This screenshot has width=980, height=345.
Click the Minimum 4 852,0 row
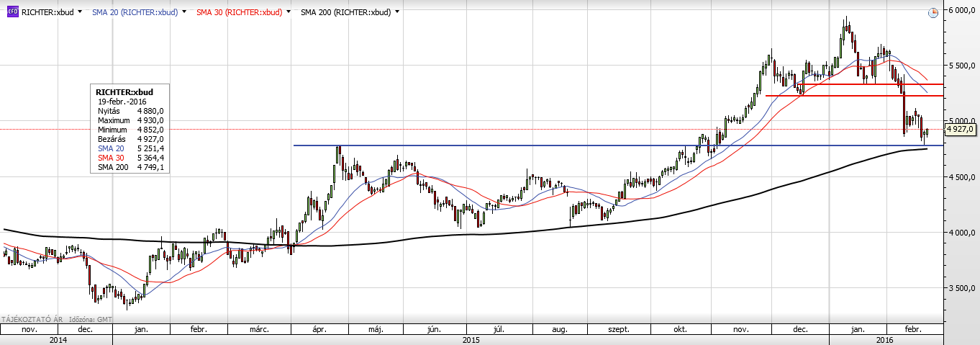[131, 129]
